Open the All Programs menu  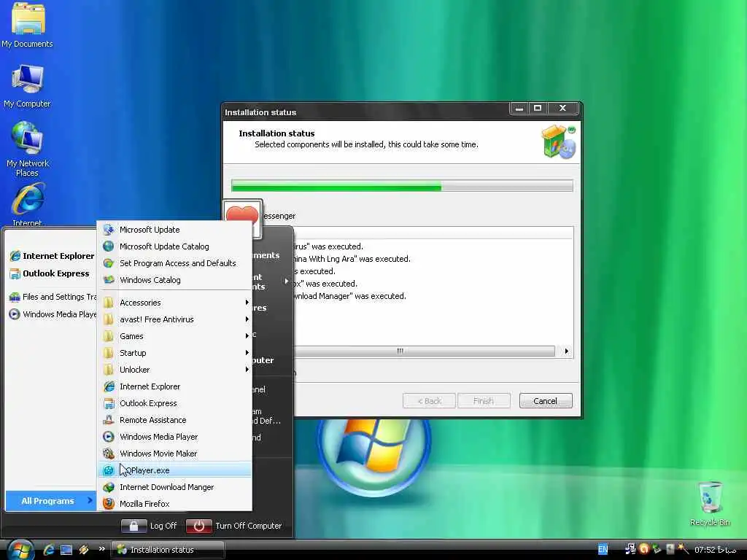51,500
